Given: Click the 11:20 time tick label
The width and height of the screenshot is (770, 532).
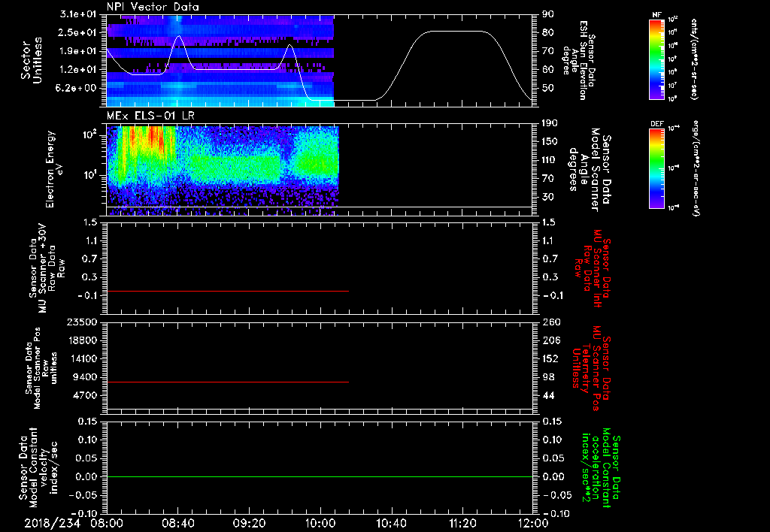Looking at the screenshot, I should pyautogui.click(x=462, y=523).
